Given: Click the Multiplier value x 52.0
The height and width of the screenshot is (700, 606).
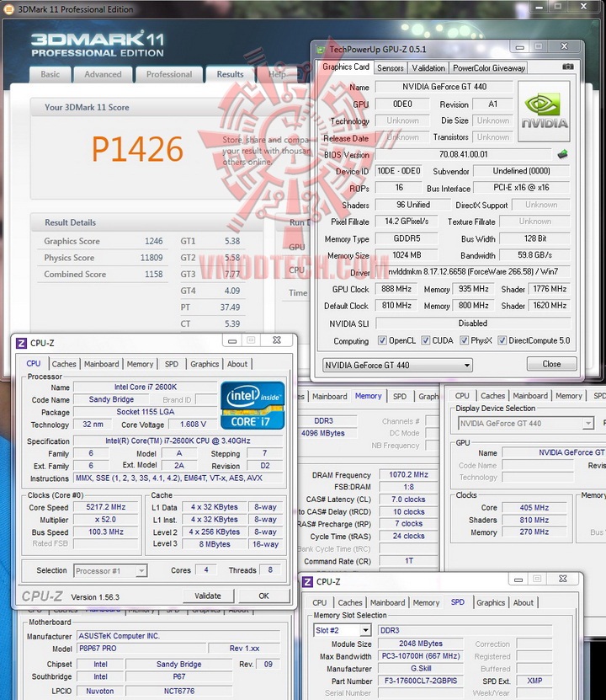Looking at the screenshot, I should (106, 520).
